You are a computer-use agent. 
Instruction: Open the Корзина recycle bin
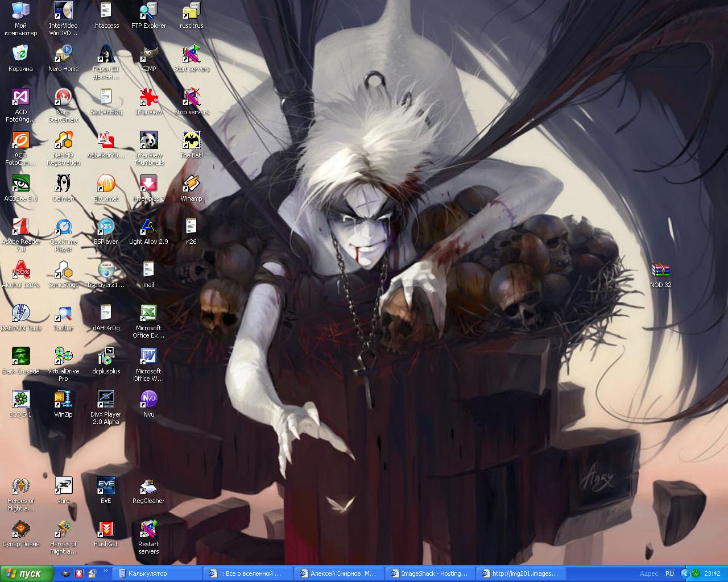tap(20, 59)
